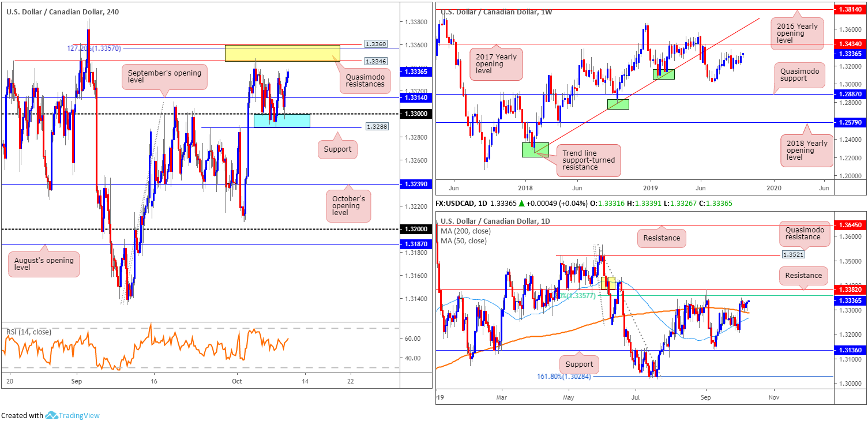Click the 'August's opening level' annotation
The image size is (868, 425).
44,265
